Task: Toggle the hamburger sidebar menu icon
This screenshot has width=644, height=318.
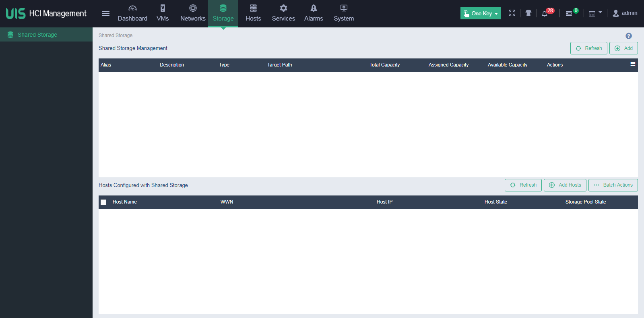Action: [106, 13]
